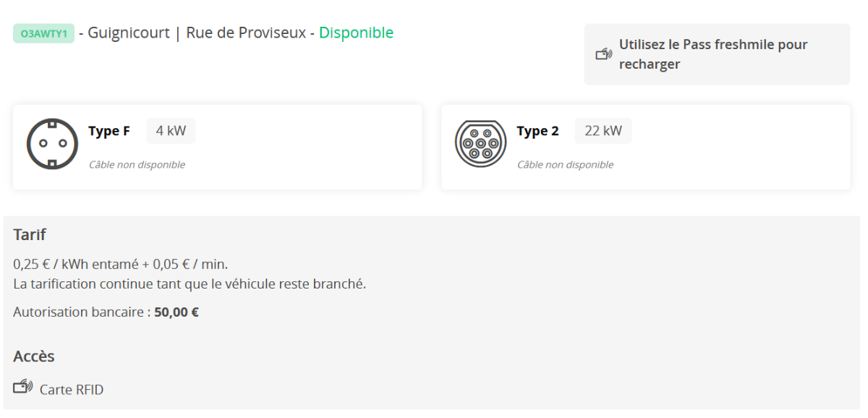The height and width of the screenshot is (418, 868).
Task: Click the Type 2 connector icon
Action: (480, 144)
